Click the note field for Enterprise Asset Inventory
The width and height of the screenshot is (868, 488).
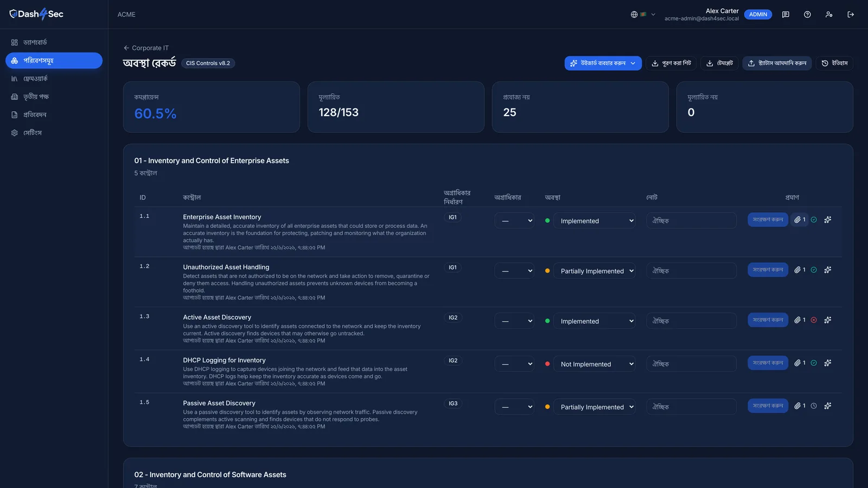point(691,221)
